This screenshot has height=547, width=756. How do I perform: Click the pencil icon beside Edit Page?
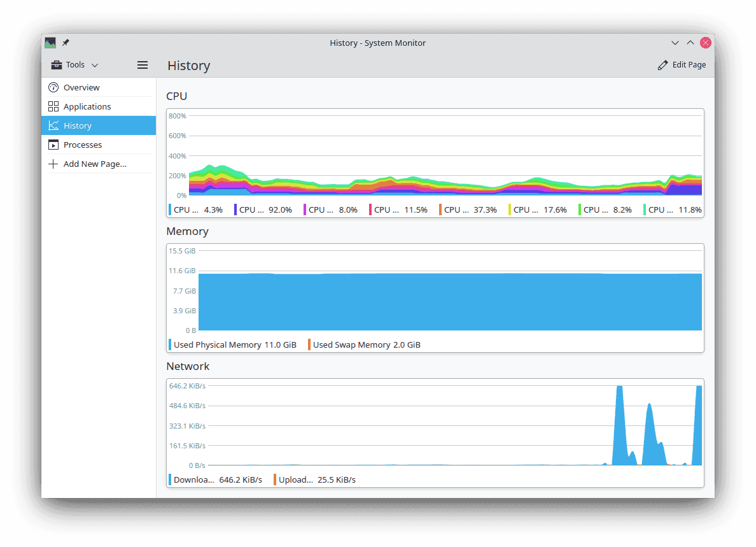pos(662,64)
